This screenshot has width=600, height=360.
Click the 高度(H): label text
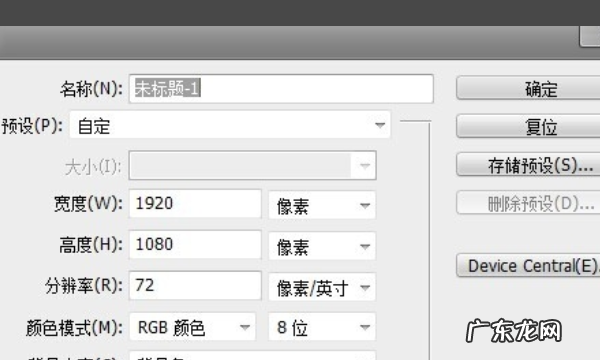point(91,244)
